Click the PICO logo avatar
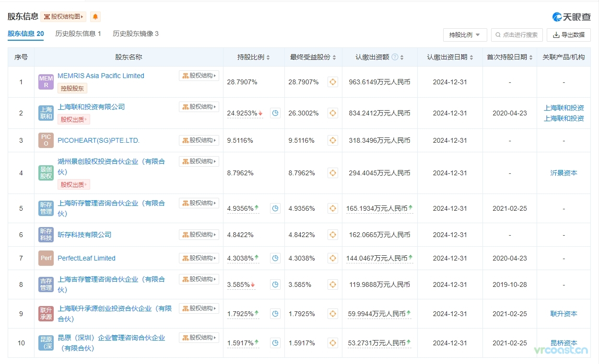 coord(46,140)
